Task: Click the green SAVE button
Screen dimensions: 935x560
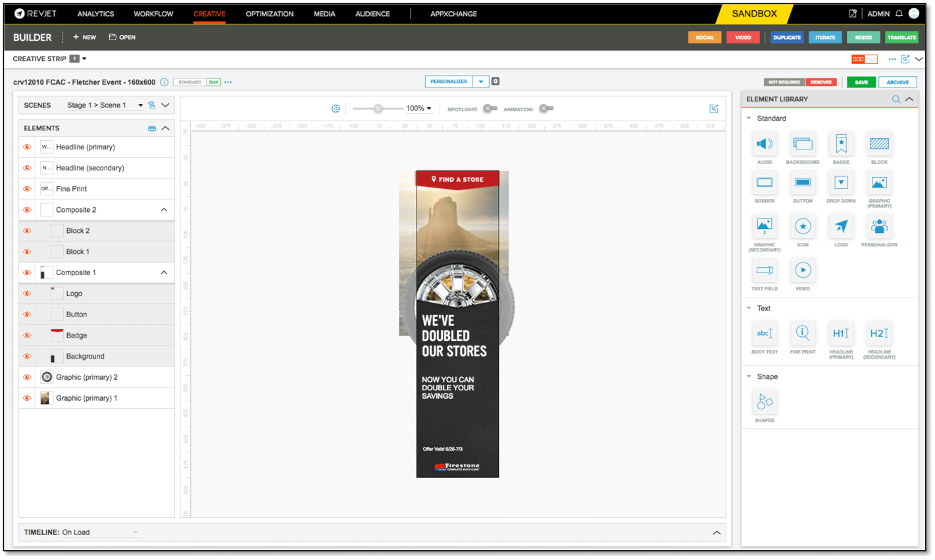Action: 861,82
